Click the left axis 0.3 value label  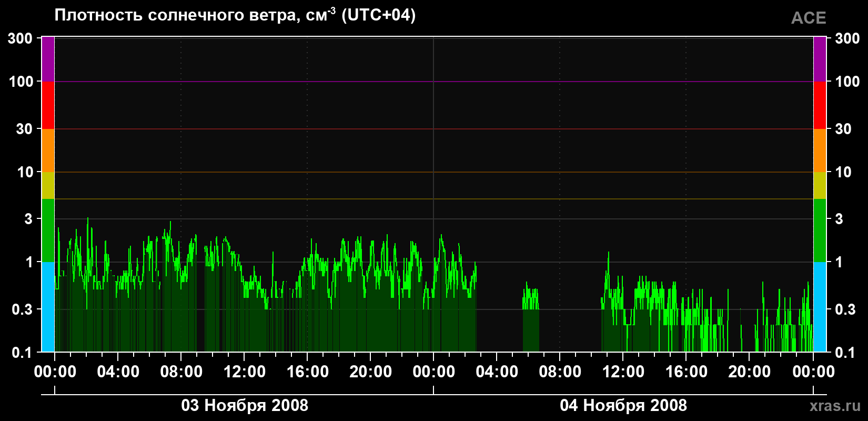click(x=23, y=309)
